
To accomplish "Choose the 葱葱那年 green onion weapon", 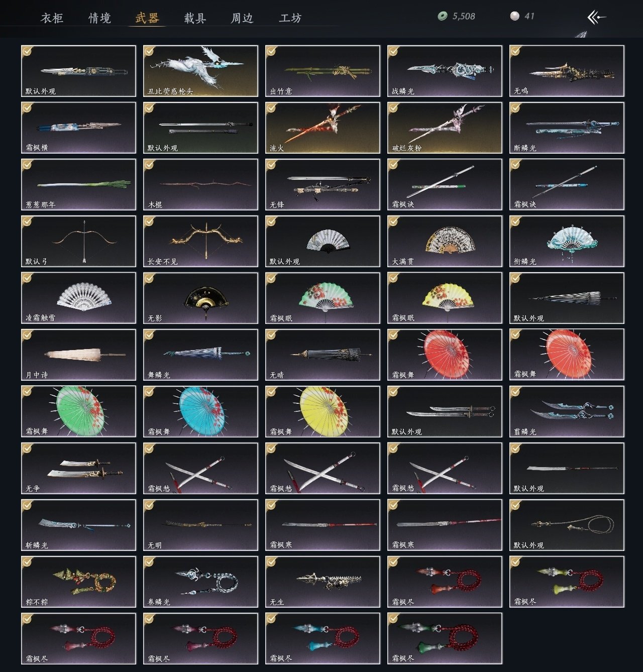I will (78, 184).
